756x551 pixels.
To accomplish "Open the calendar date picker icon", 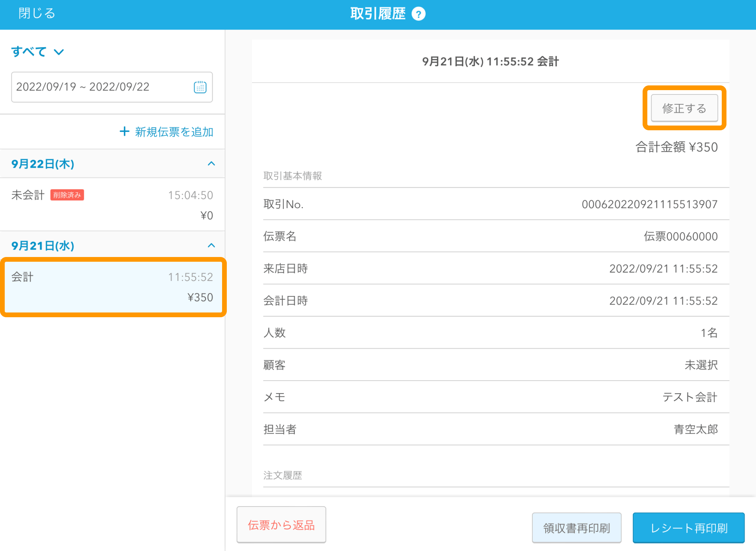I will pos(200,87).
